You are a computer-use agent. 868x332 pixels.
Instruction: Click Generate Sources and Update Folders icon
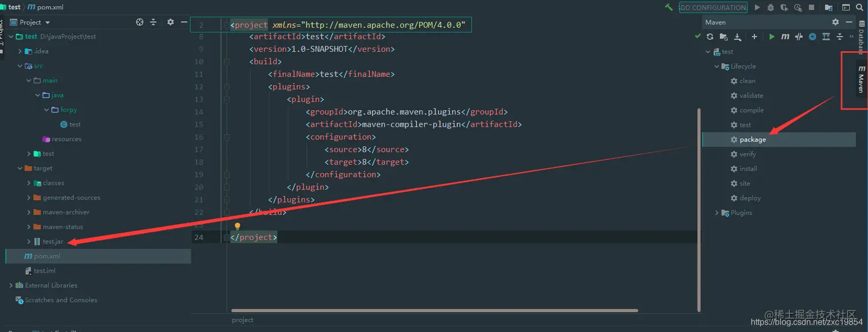724,37
